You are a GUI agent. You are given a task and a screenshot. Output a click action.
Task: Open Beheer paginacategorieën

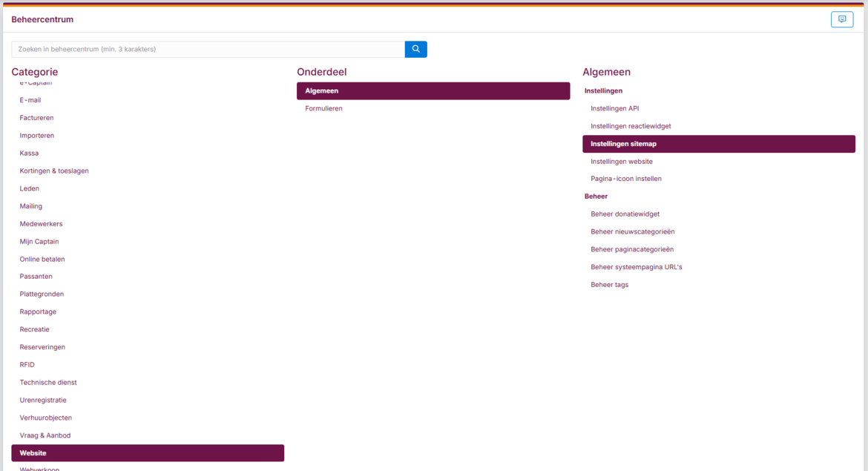[631, 249]
